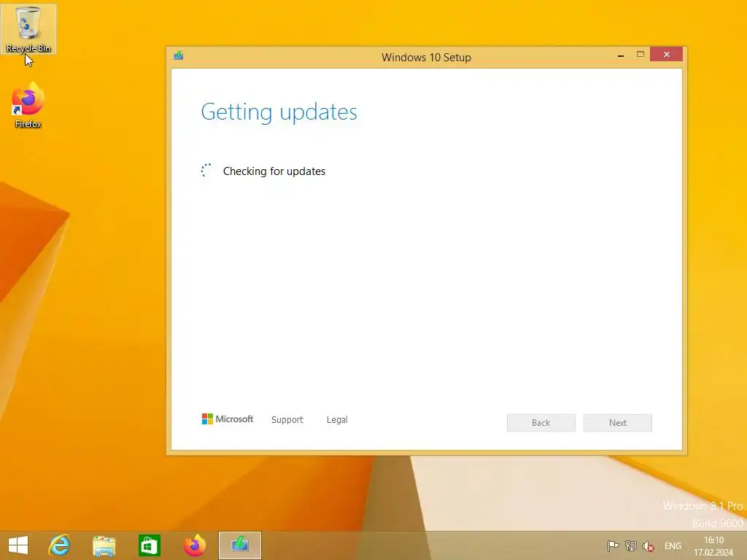Minimize the Windows 10 Setup window
The height and width of the screenshot is (560, 747).
(x=621, y=55)
